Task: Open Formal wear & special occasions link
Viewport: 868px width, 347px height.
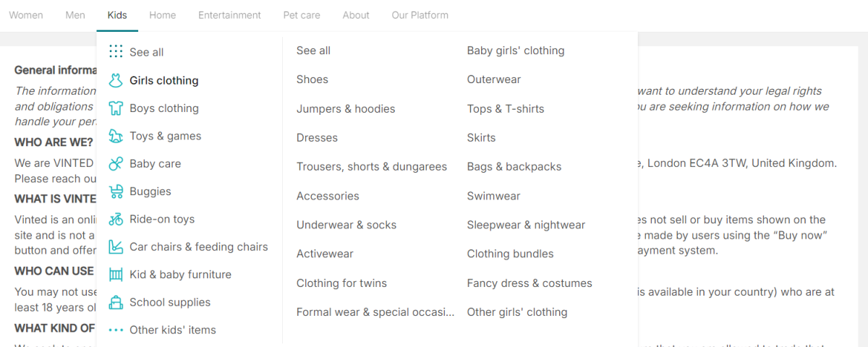Action: [x=375, y=312]
